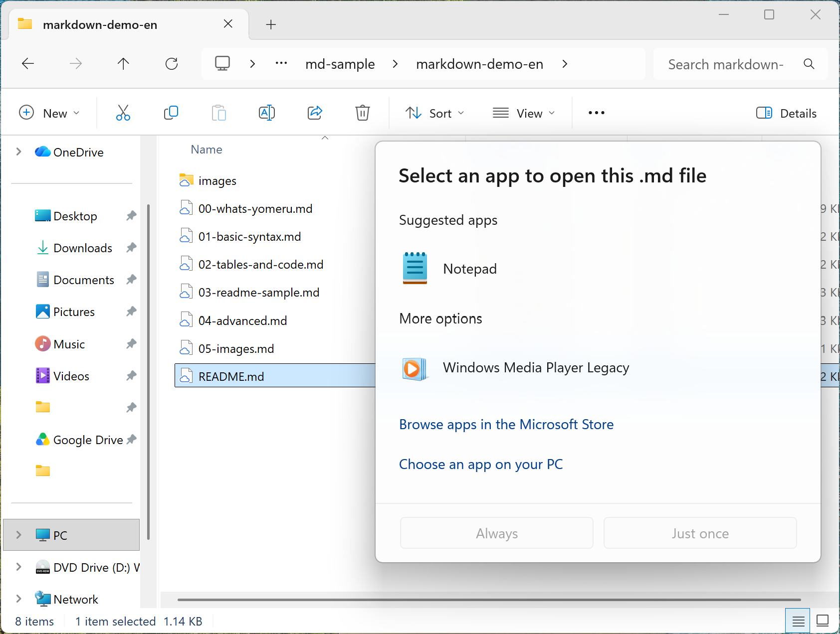Image resolution: width=840 pixels, height=634 pixels.
Task: Click the Always button
Action: pyautogui.click(x=497, y=533)
